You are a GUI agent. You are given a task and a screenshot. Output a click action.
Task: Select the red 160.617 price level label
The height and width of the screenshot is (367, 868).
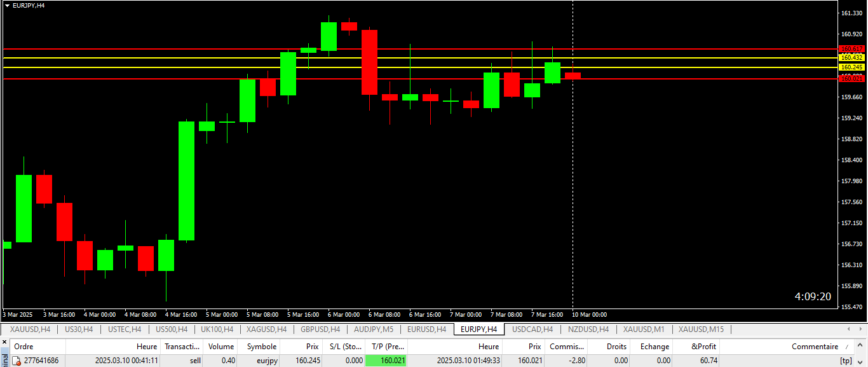pos(851,49)
